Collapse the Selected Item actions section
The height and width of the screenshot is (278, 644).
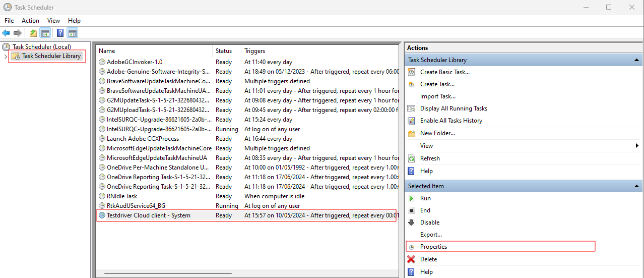tap(636, 186)
